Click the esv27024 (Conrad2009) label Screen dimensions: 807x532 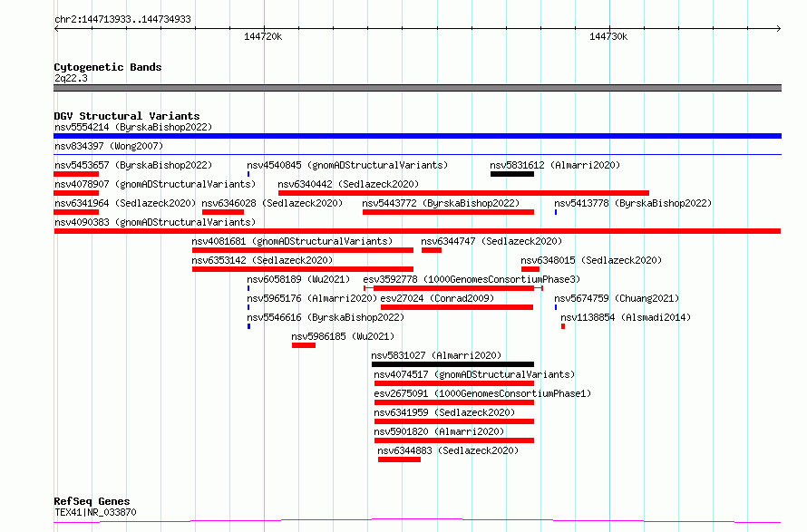click(437, 298)
